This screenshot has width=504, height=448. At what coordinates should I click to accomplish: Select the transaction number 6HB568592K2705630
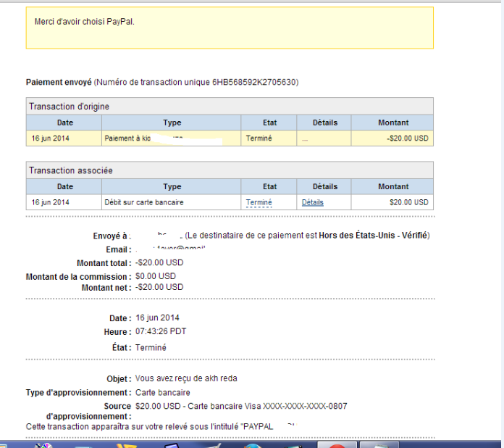(254, 83)
